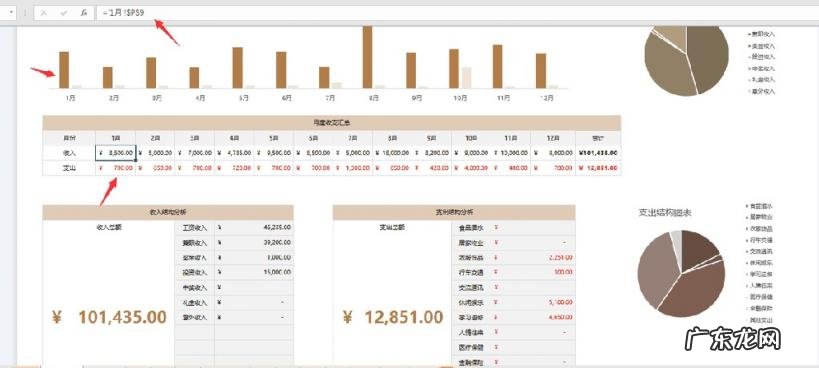
Task: Click the 12月 column header in the summary table
Action: click(x=553, y=138)
